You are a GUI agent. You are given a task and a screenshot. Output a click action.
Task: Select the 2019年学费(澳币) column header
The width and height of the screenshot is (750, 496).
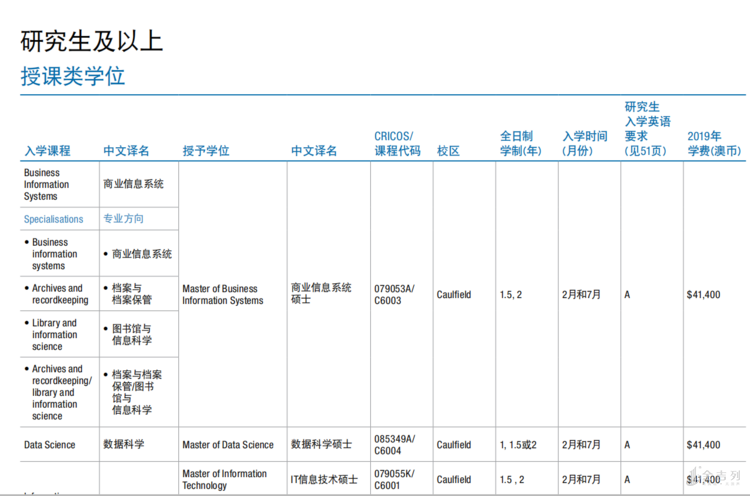click(714, 144)
